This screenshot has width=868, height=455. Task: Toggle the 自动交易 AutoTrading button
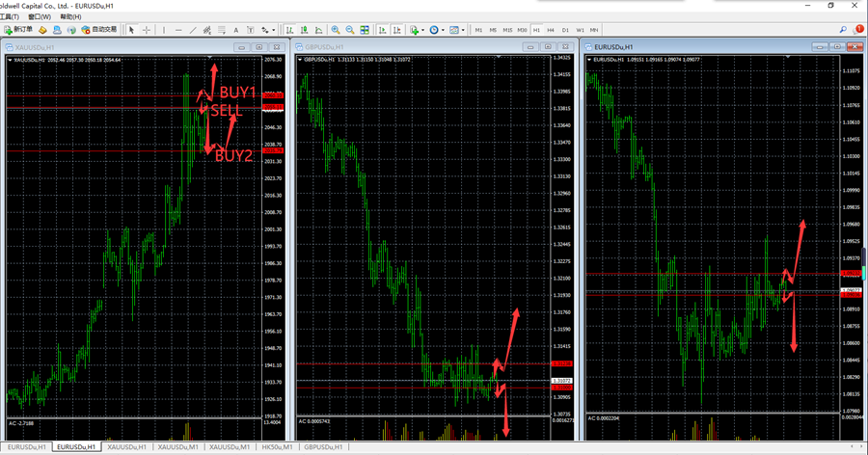pyautogui.click(x=97, y=30)
